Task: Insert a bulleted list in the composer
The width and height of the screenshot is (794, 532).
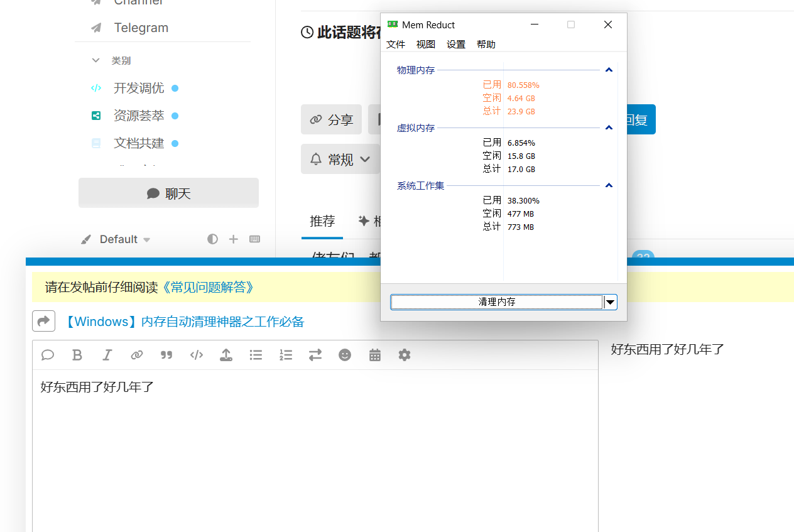Action: click(x=256, y=355)
